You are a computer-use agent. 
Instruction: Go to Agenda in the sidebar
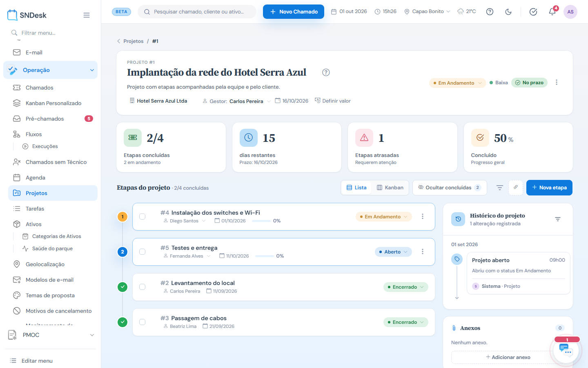pyautogui.click(x=53, y=177)
